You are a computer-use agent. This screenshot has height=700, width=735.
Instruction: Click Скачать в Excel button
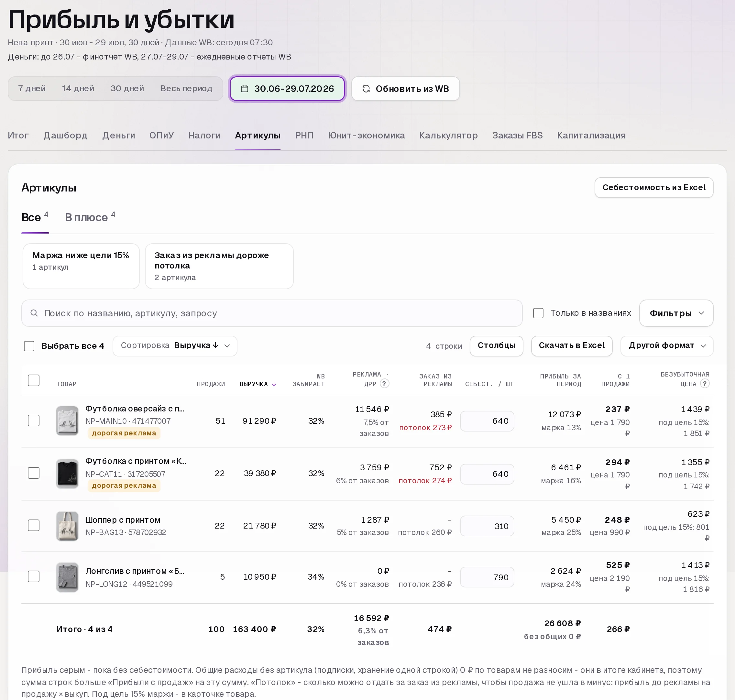(x=572, y=346)
